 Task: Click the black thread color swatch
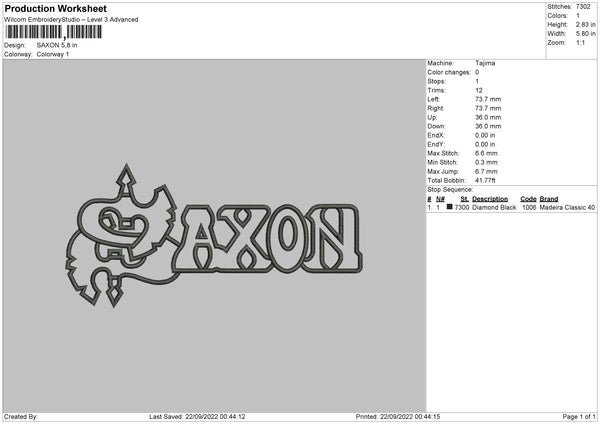tap(450, 207)
